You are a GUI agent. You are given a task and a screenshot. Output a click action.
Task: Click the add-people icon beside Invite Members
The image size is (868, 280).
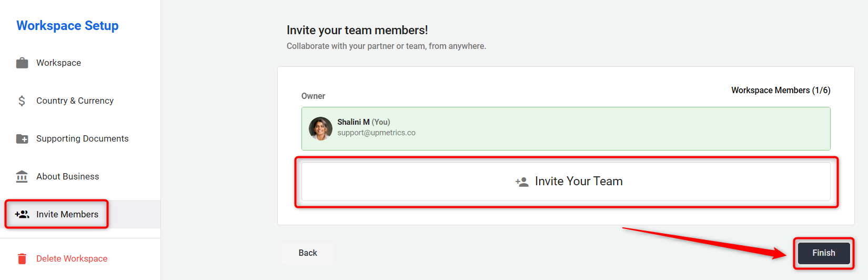click(22, 214)
